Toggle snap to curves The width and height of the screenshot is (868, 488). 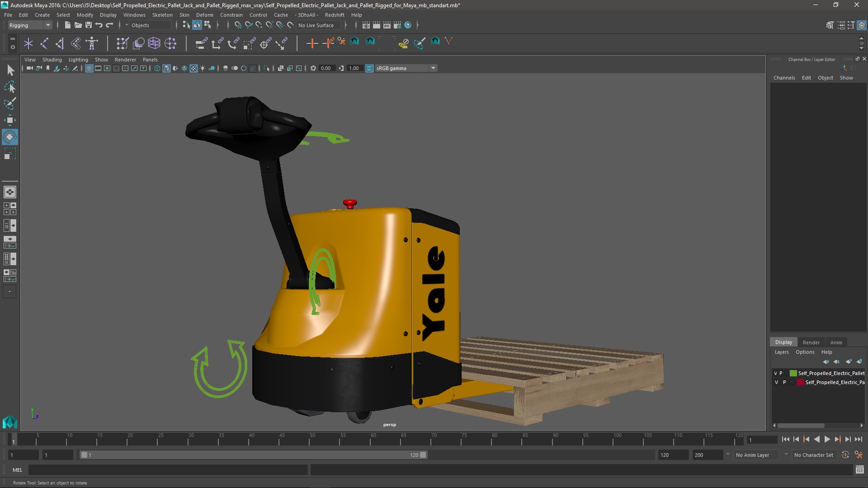tap(248, 25)
